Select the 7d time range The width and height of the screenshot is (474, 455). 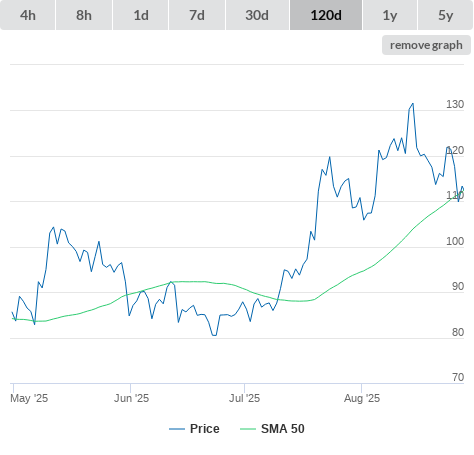coord(197,15)
